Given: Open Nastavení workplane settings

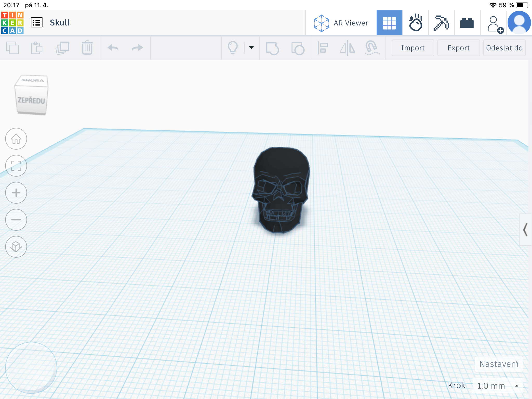Looking at the screenshot, I should [x=499, y=364].
